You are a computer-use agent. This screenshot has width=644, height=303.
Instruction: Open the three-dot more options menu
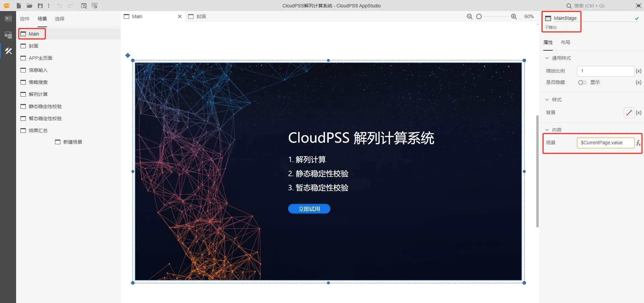pos(49,6)
